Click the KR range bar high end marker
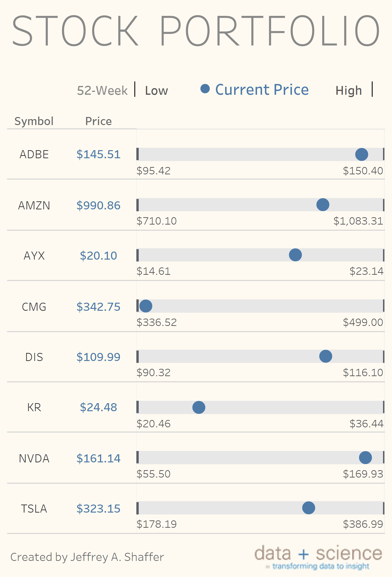 point(383,407)
